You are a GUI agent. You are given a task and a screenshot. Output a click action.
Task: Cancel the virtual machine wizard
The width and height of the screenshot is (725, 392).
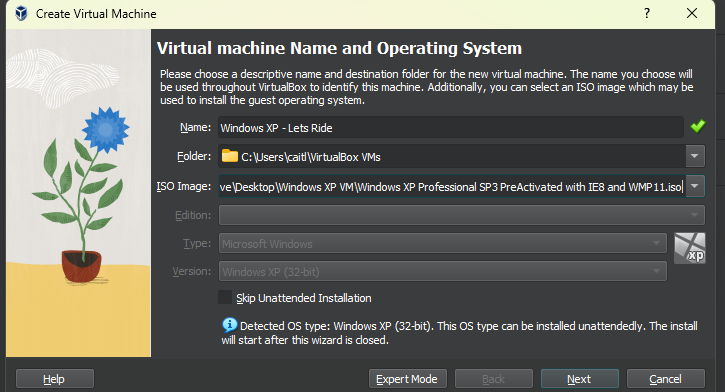[665, 379]
